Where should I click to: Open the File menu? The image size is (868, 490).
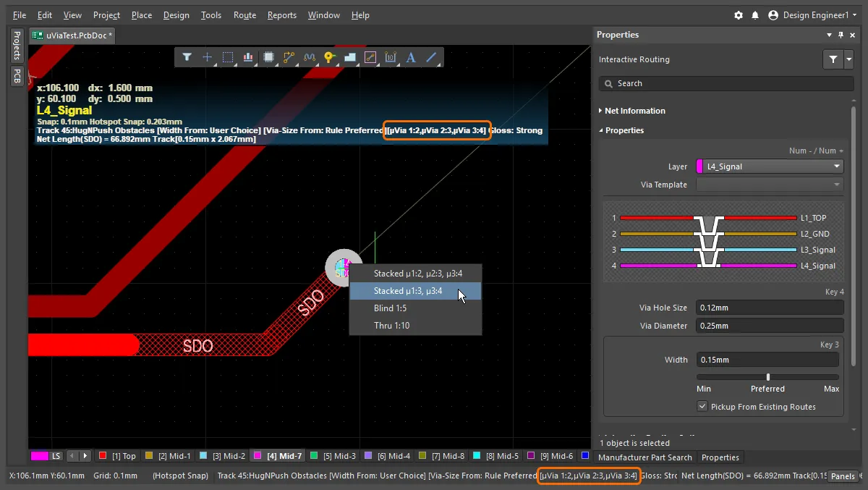[20, 15]
